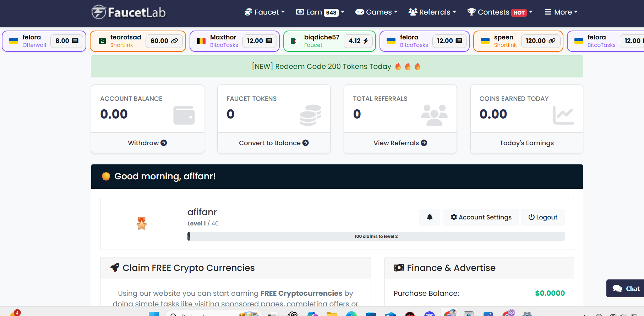Click the FaucetLab logo
644x316 pixels.
click(x=129, y=12)
